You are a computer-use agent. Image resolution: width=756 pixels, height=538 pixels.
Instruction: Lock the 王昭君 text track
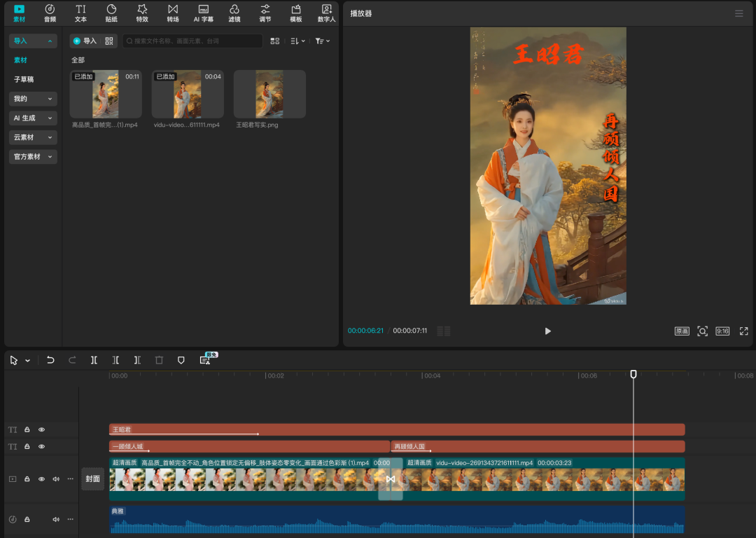(27, 429)
